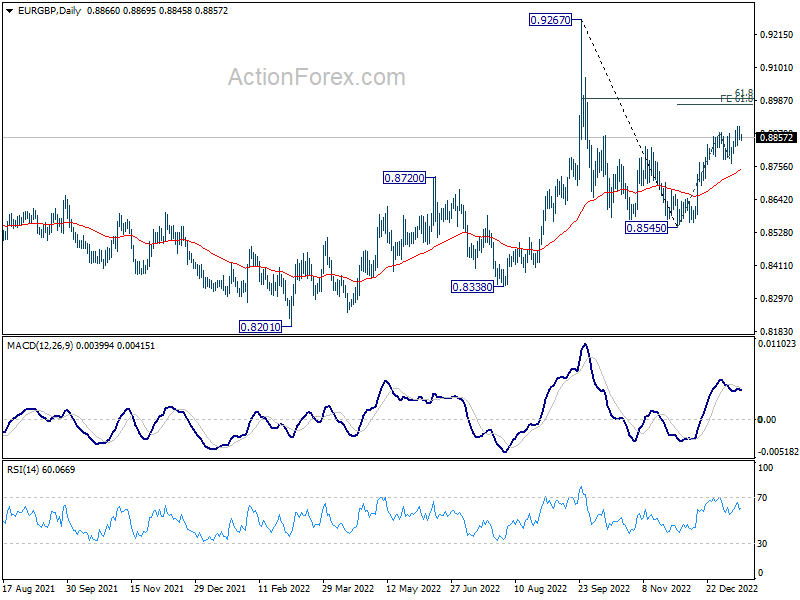Screen dimensions: 800x600
Task: Click the 0.87200 price label
Action: (404, 178)
